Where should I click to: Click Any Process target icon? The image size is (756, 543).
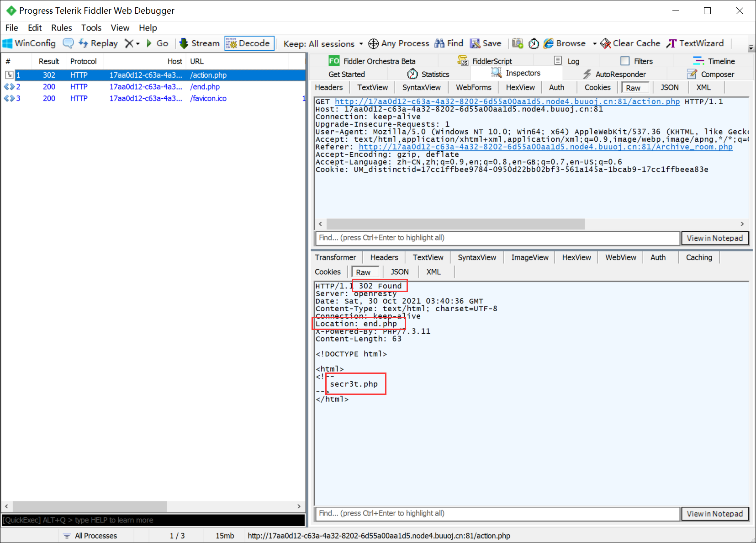tap(373, 43)
